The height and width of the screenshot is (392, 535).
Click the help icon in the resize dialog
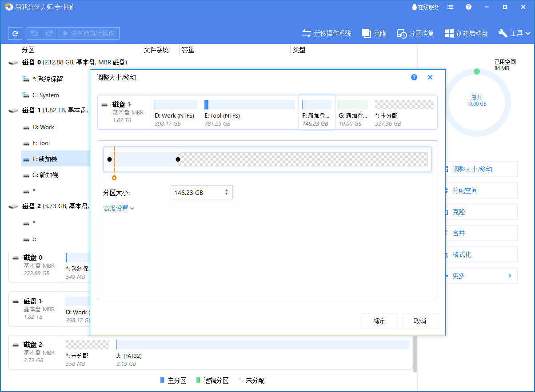pyautogui.click(x=414, y=77)
